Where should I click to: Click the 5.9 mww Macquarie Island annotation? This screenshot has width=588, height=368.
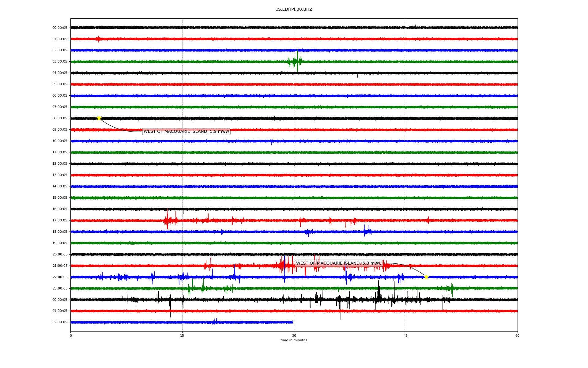coord(186,132)
